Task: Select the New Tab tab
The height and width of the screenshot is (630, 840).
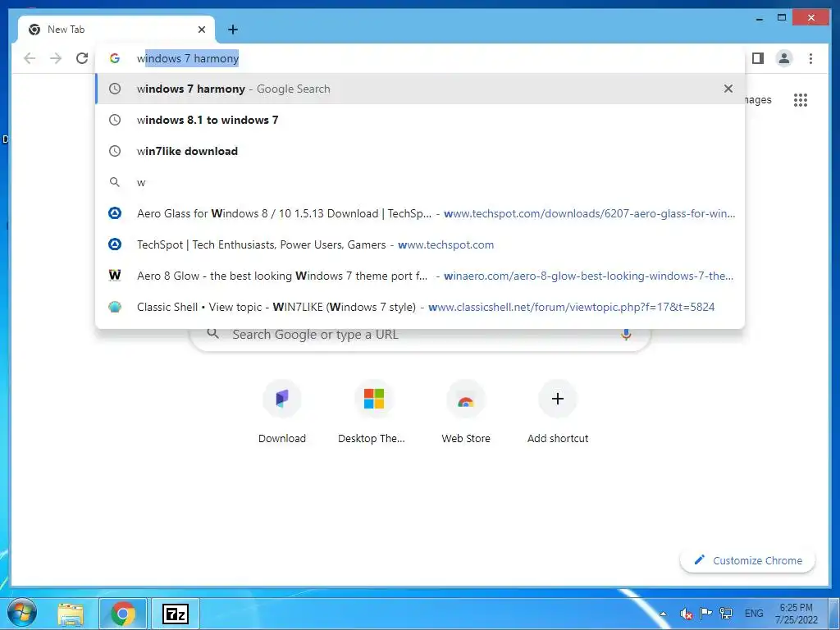Action: pyautogui.click(x=116, y=30)
